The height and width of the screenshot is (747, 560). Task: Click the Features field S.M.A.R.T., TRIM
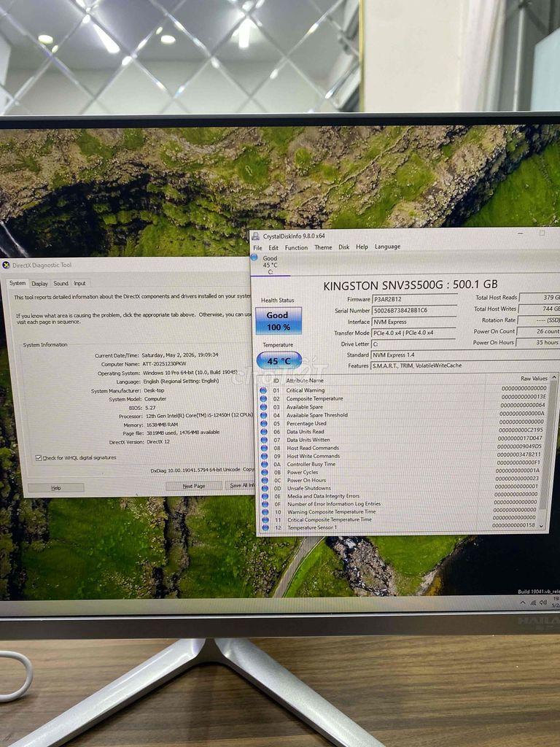coord(465,365)
